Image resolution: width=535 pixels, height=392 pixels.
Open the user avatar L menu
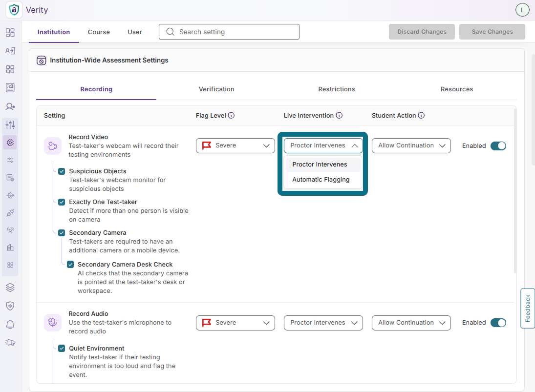click(x=522, y=10)
